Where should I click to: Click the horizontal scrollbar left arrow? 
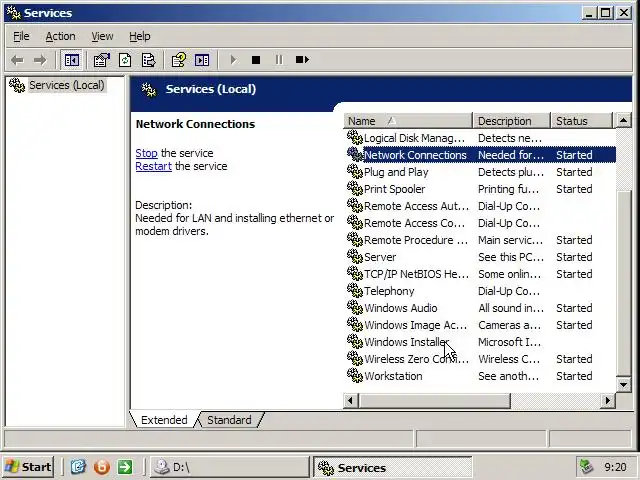coord(351,401)
